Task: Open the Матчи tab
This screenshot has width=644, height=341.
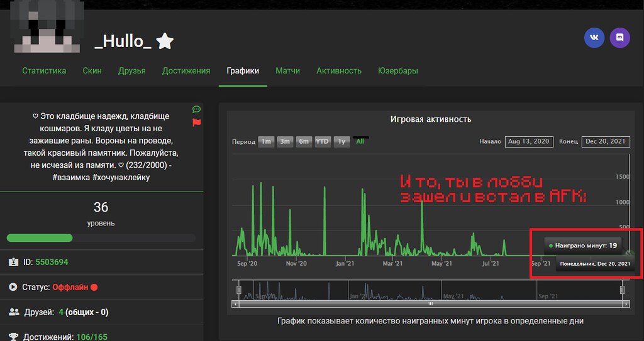Action: pyautogui.click(x=287, y=71)
